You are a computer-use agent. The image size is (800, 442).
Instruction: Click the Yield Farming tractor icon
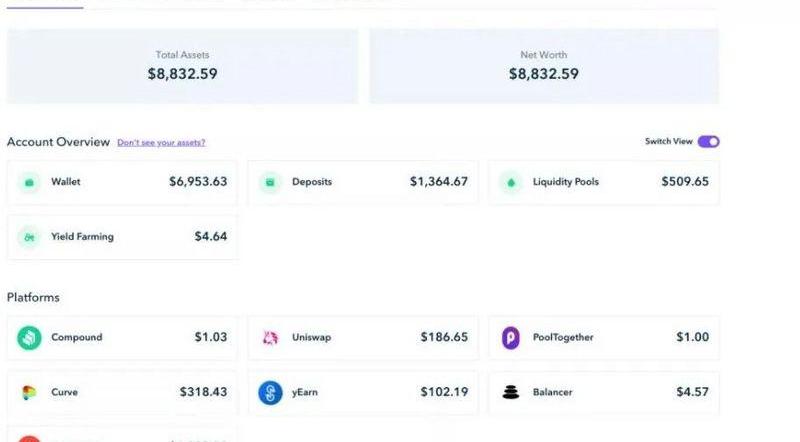point(29,237)
